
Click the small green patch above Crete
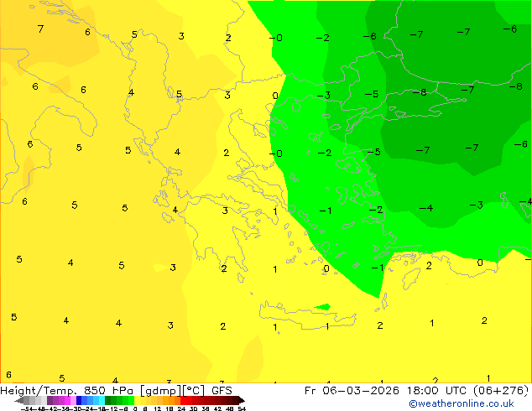323,307
